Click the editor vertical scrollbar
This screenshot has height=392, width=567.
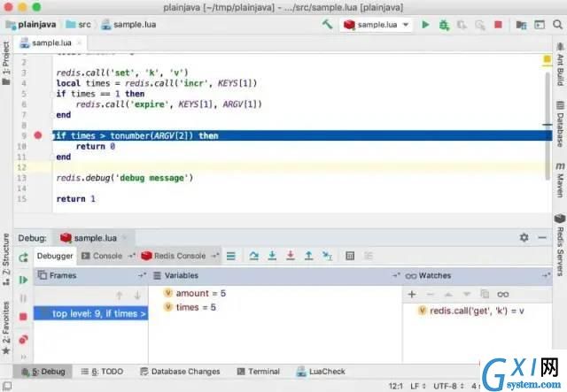click(x=548, y=125)
